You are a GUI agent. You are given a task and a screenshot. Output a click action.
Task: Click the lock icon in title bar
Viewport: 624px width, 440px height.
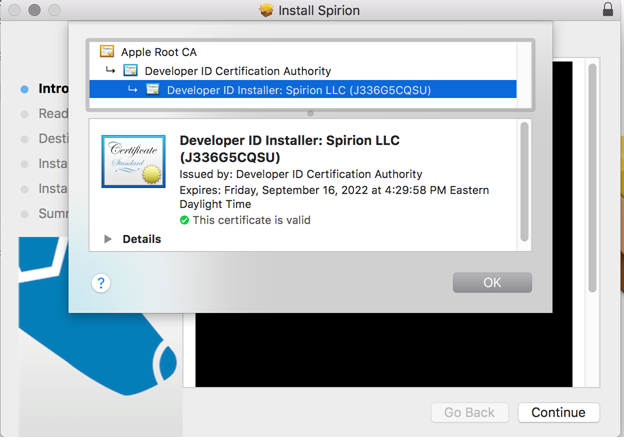pos(608,9)
